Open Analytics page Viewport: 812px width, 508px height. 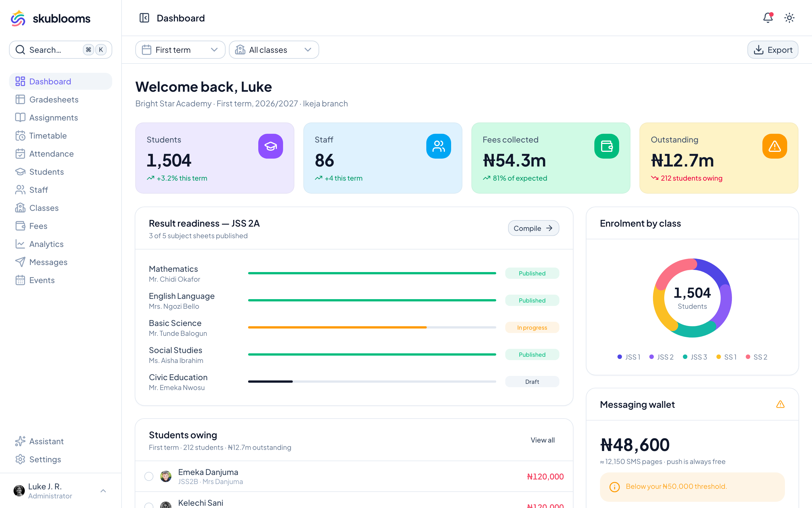pos(60,244)
